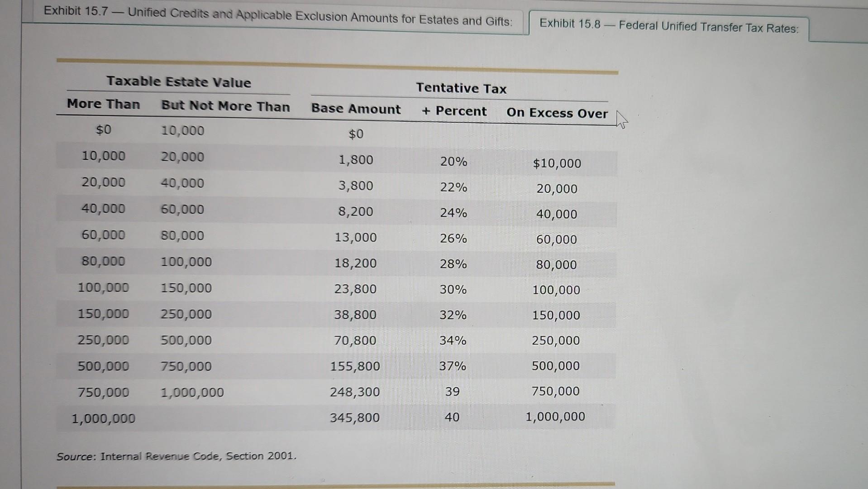
Task: Click the Internal Revenue Code source text
Action: [x=176, y=456]
